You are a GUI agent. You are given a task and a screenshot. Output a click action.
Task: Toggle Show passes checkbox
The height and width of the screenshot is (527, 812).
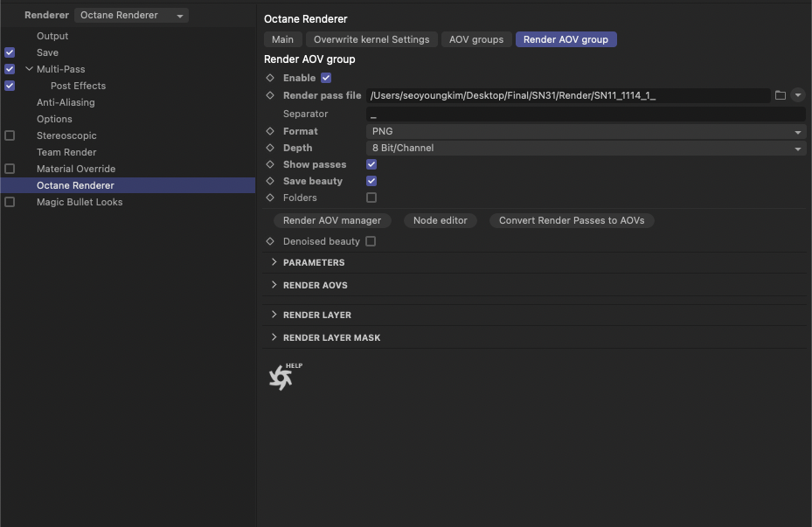pyautogui.click(x=371, y=164)
